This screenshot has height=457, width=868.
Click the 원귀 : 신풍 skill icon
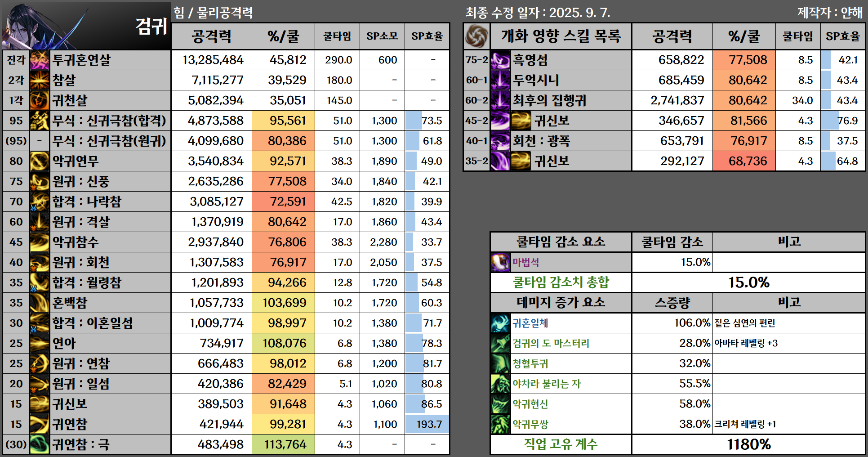click(40, 181)
